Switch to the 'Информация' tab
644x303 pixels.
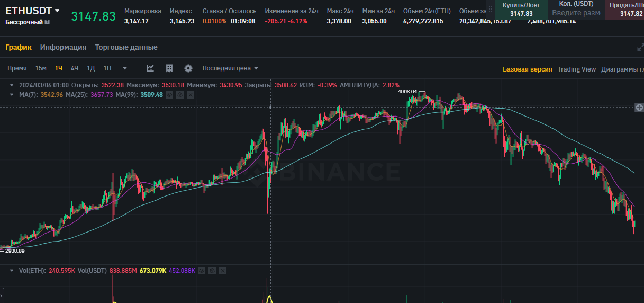coord(63,47)
